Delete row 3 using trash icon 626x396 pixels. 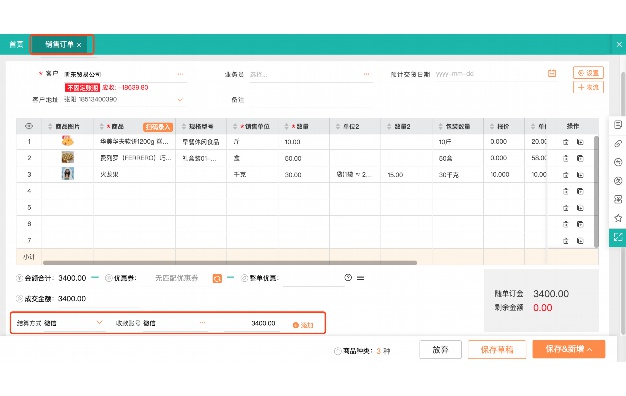[565, 175]
